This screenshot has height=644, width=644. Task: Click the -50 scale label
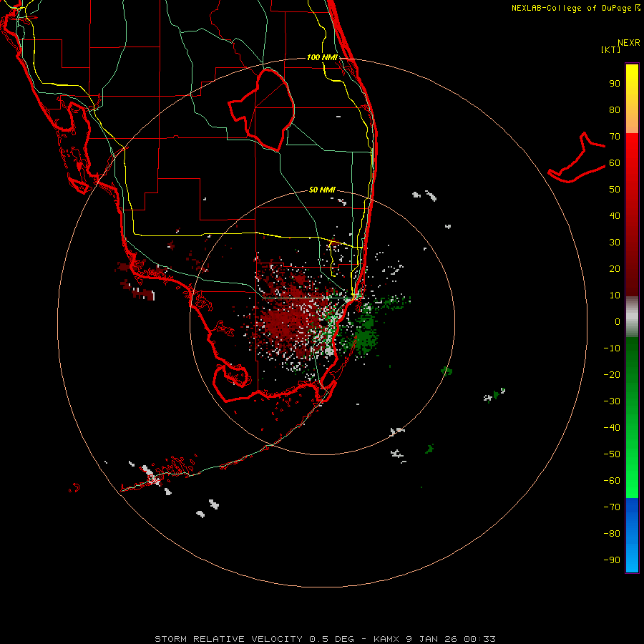[612, 454]
